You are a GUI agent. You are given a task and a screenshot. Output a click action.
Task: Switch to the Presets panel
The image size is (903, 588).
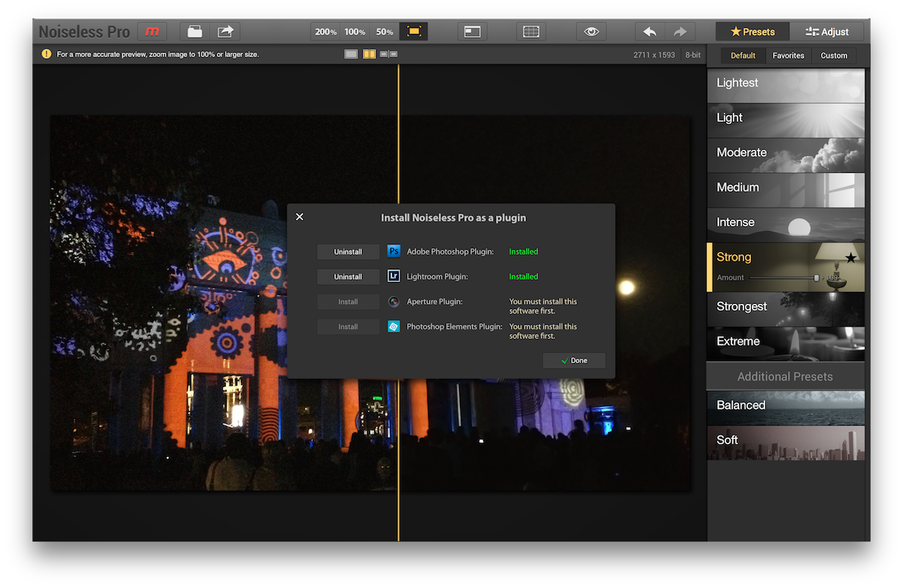pos(752,32)
